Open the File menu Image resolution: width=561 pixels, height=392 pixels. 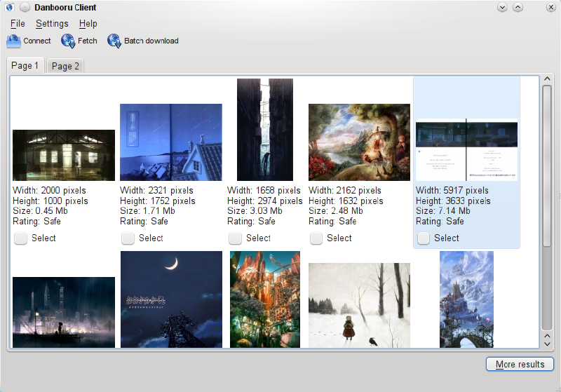pos(18,24)
